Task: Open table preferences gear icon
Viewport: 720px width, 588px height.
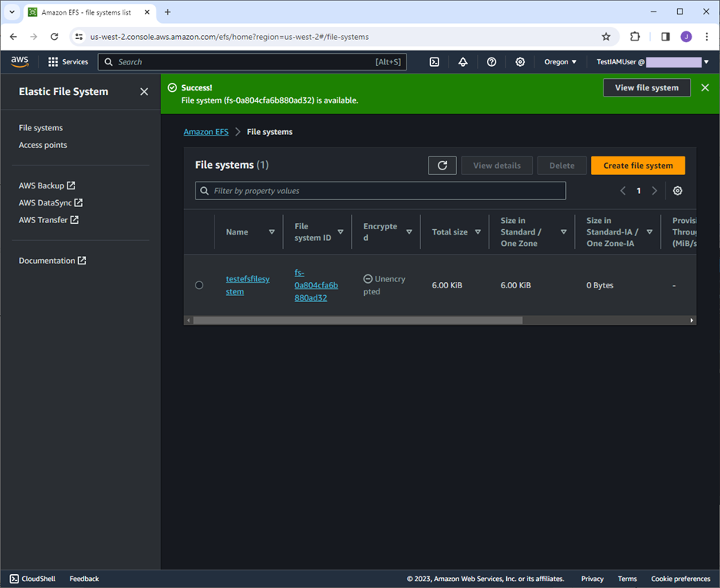Action: (677, 191)
